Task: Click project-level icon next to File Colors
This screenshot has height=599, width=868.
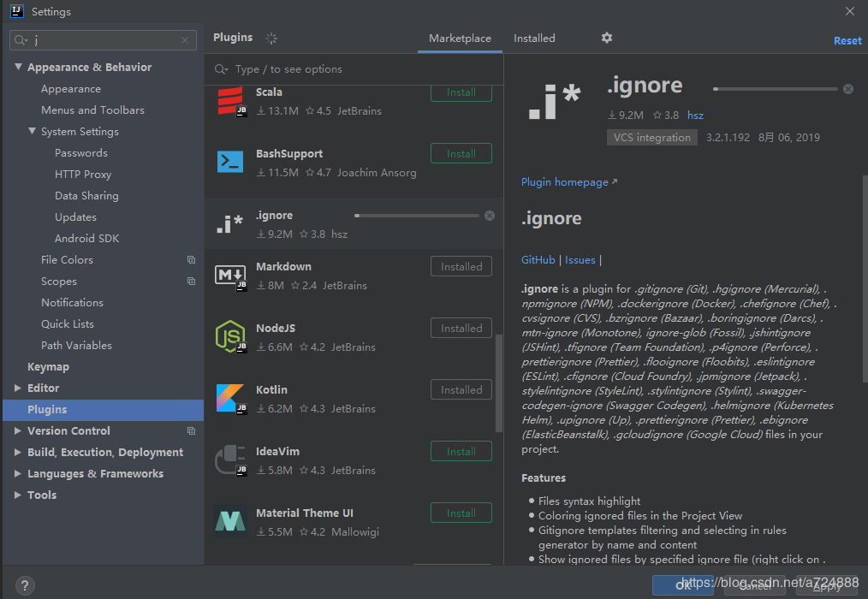Action: (192, 259)
